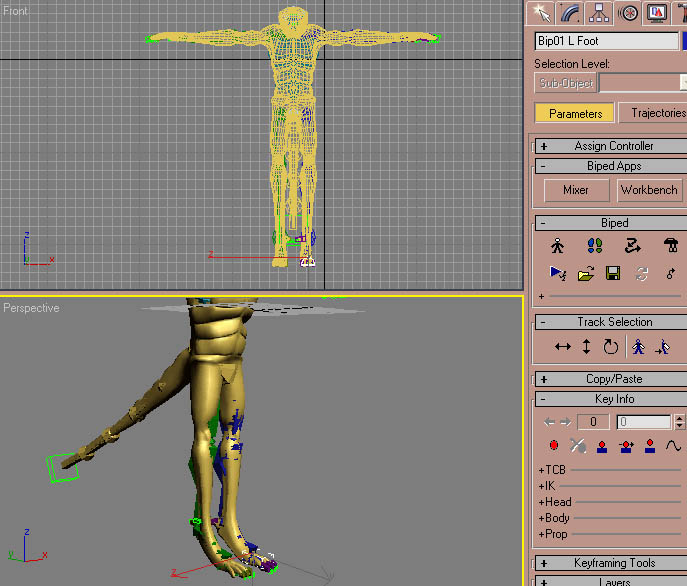The height and width of the screenshot is (586, 687).
Task: Switch on Motion Flow Mode
Action: pos(632,245)
